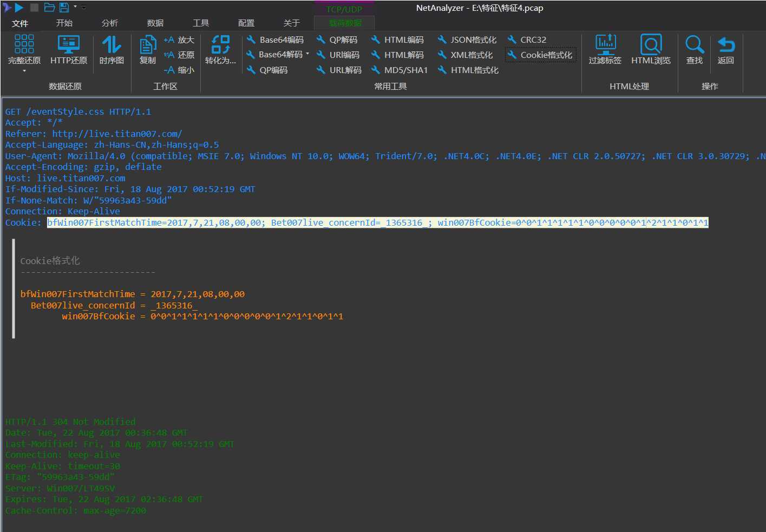
Task: Run the URI编码 tool
Action: point(338,55)
